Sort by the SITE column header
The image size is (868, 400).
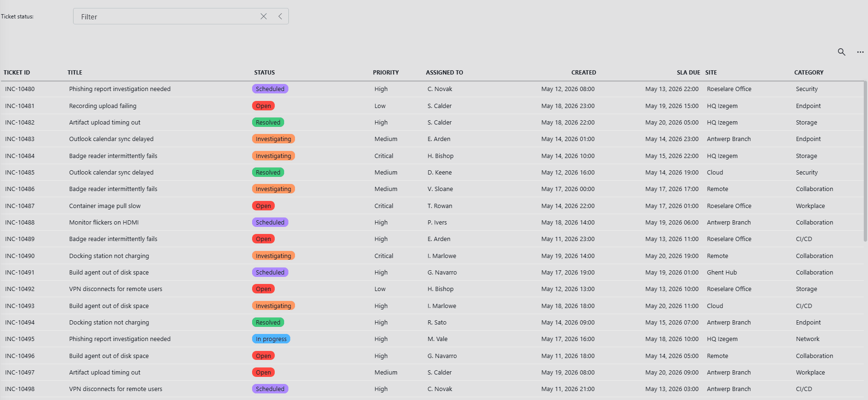coord(711,73)
